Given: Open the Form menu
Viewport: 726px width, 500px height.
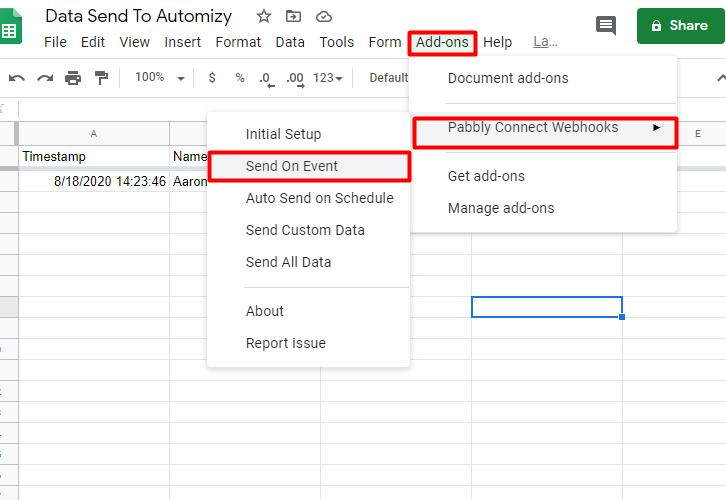Looking at the screenshot, I should pyautogui.click(x=385, y=42).
